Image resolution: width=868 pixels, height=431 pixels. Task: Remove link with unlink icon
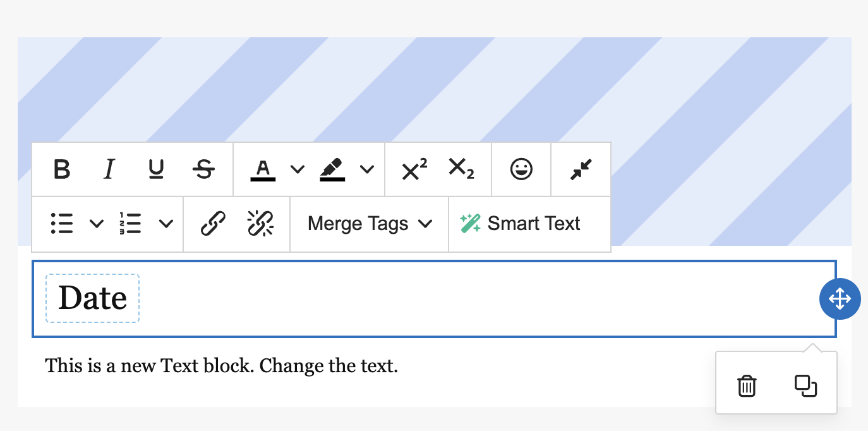click(260, 224)
